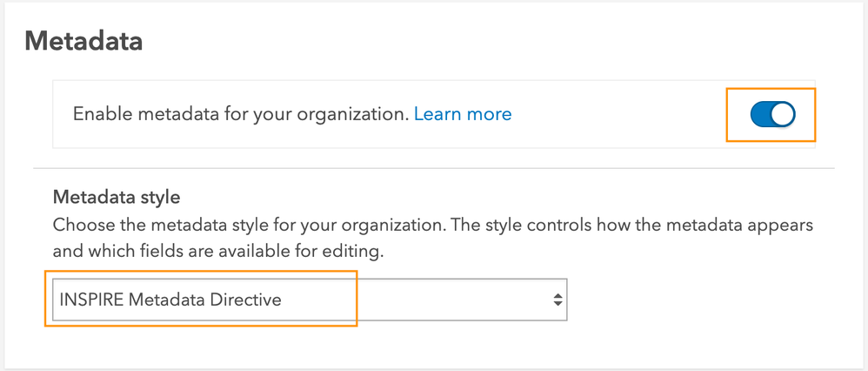Click the word 'Directive' in the dropdown
Screen dimensions: 868x371
[x=246, y=300]
